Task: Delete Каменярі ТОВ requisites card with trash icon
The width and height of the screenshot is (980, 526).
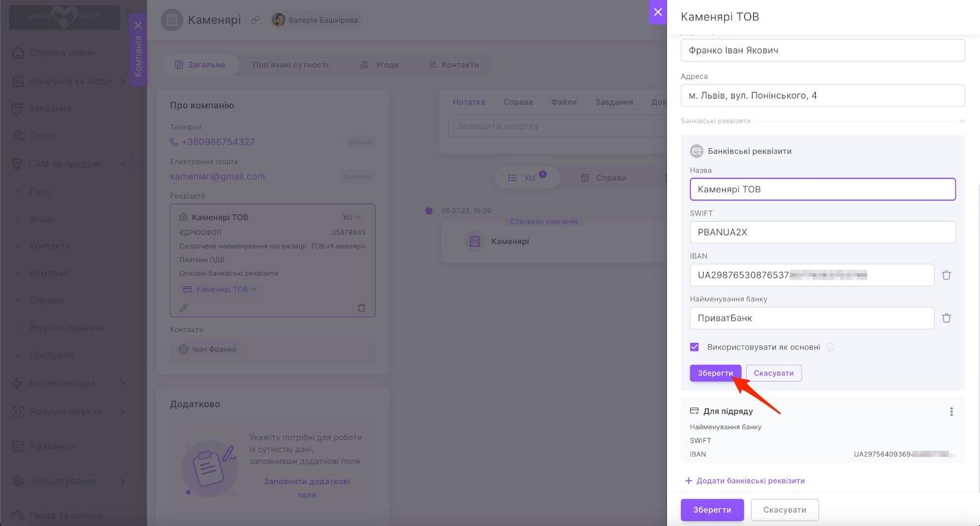Action: (361, 308)
